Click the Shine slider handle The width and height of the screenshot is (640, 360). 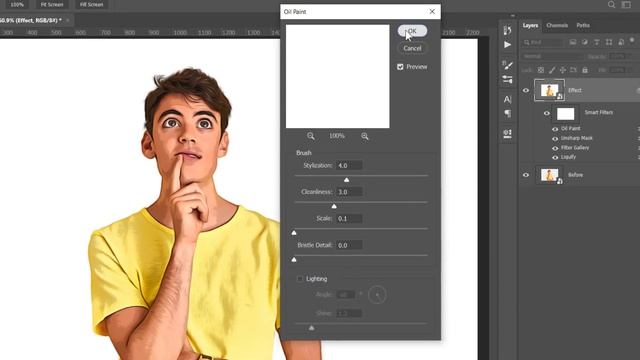point(311,328)
